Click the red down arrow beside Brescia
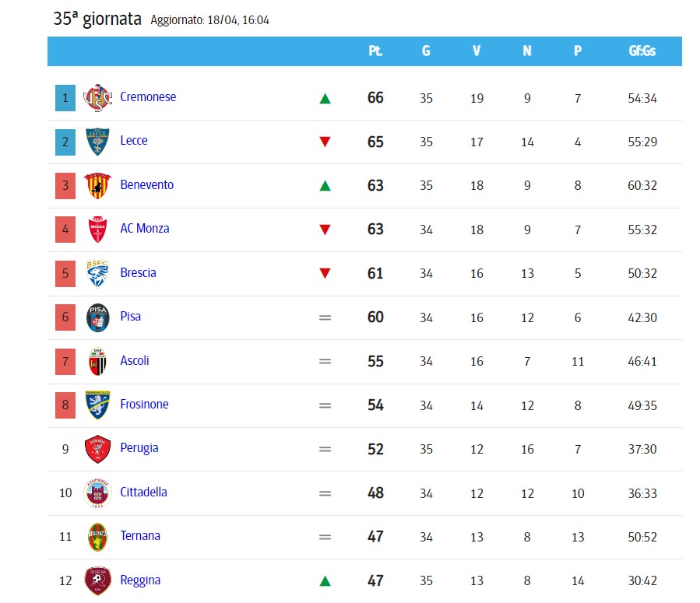This screenshot has height=603, width=700. click(x=325, y=273)
